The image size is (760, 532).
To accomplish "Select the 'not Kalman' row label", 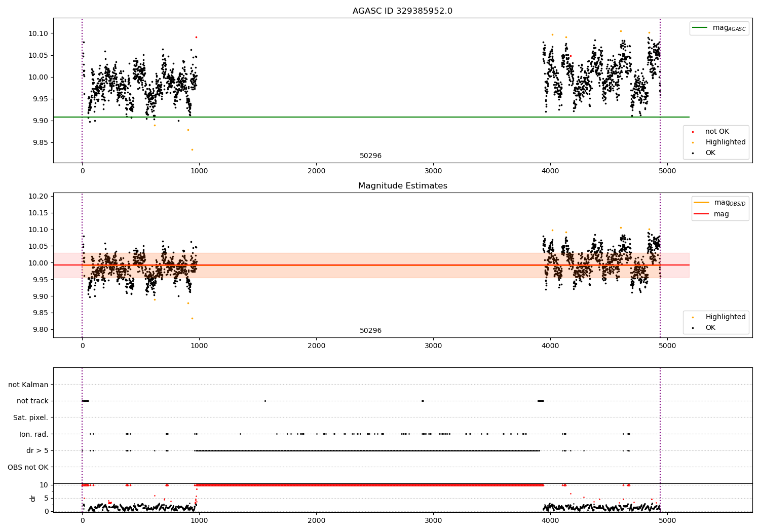I will [28, 385].
